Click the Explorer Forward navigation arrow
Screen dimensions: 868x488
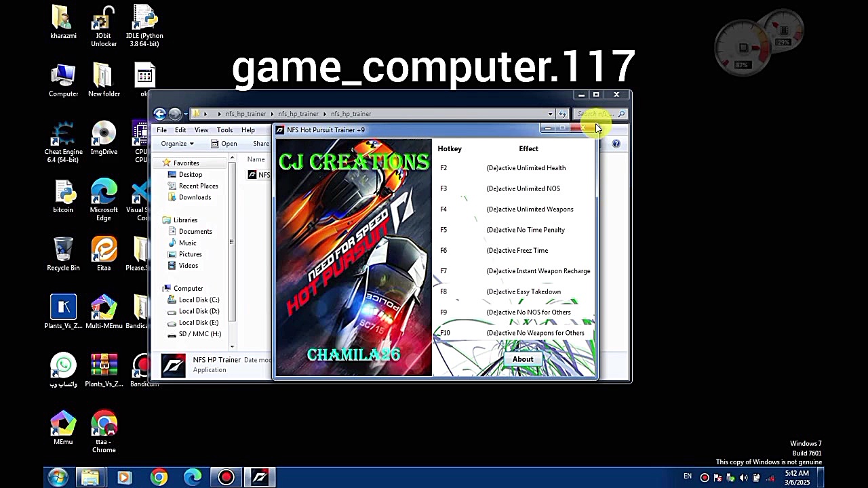point(174,114)
